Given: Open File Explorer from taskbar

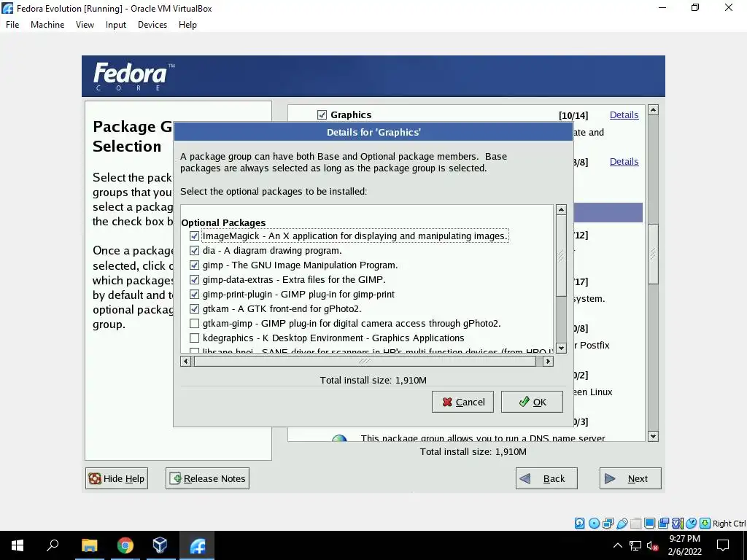Looking at the screenshot, I should 89,545.
